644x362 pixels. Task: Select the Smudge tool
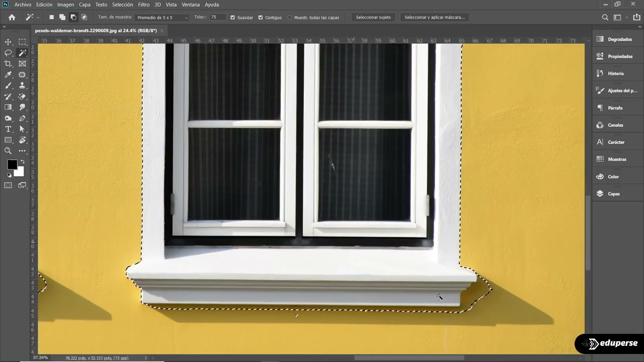tap(22, 107)
